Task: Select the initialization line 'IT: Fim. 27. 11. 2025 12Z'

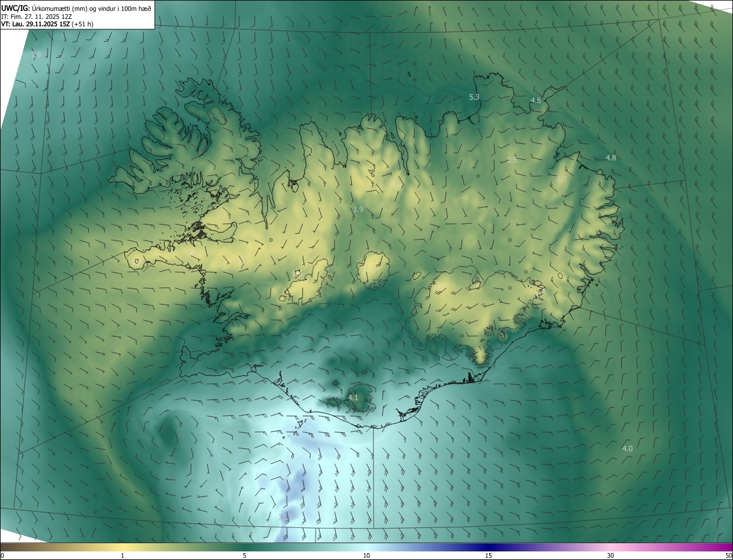Action: click(36, 16)
